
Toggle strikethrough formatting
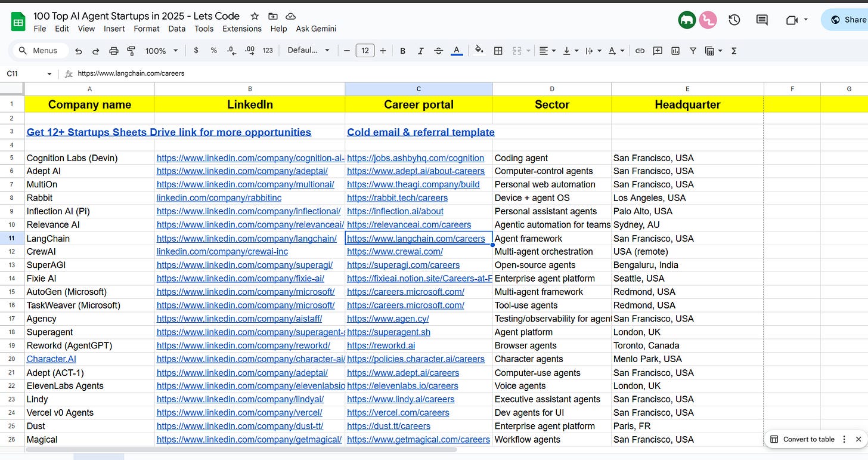point(439,51)
